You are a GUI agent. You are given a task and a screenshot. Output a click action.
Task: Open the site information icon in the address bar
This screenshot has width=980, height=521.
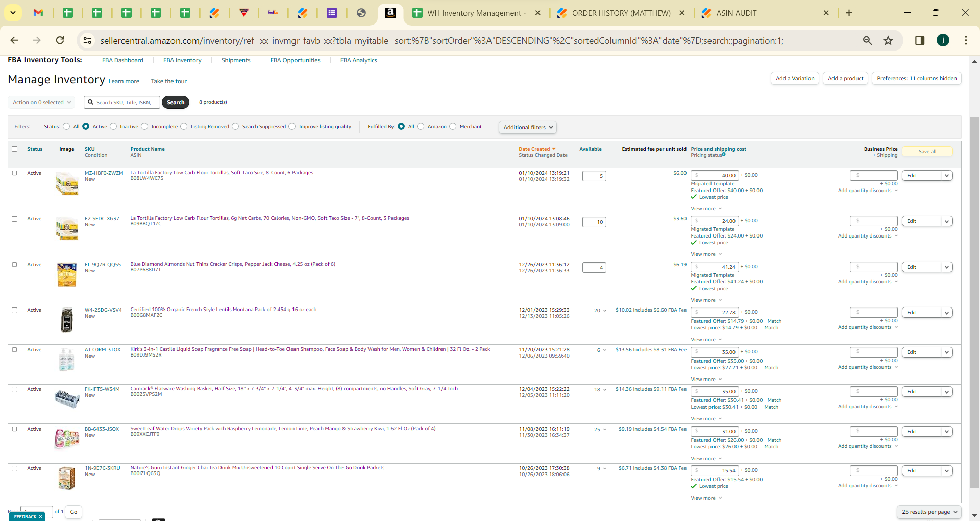[x=88, y=40]
